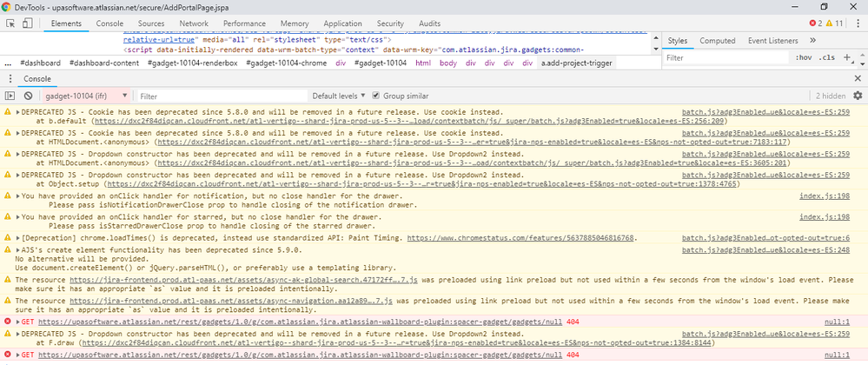Activate the inspect element picker icon
Screen dimensions: 868x365
10,23
